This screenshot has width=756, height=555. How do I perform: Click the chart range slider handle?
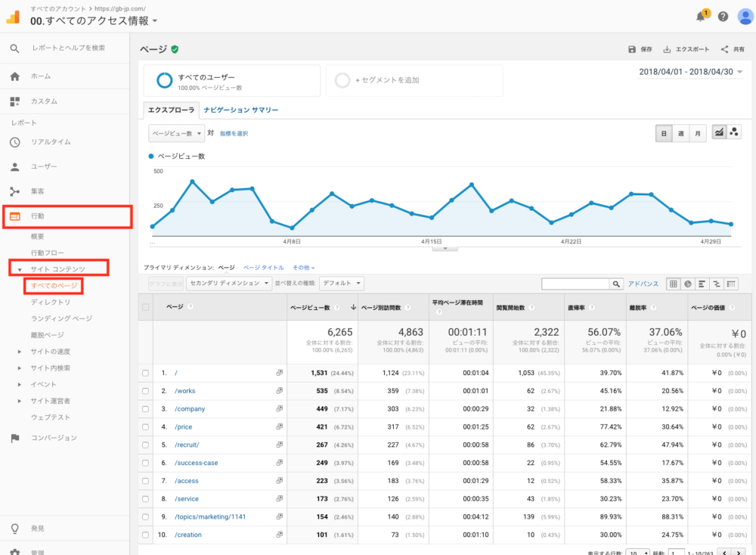coord(445,247)
